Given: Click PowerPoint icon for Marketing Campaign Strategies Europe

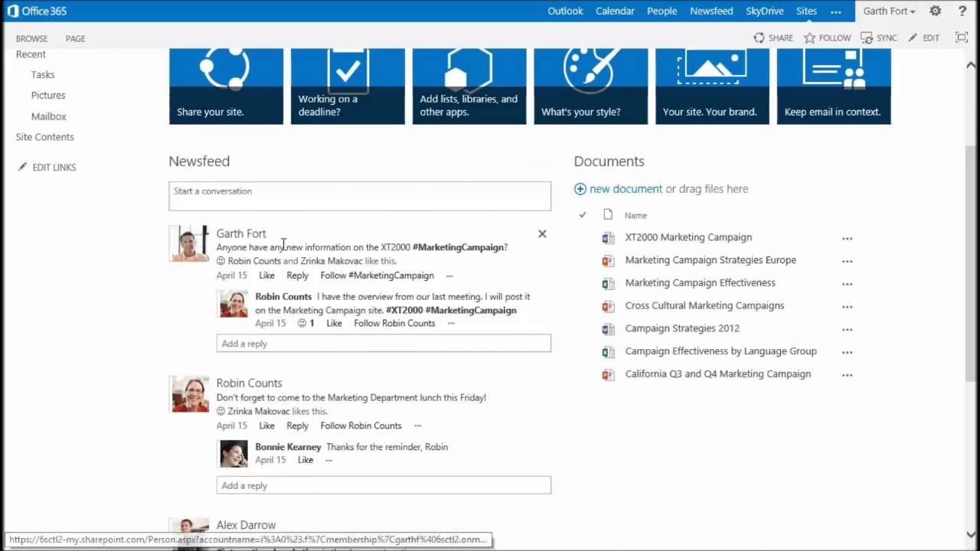Looking at the screenshot, I should 608,261.
